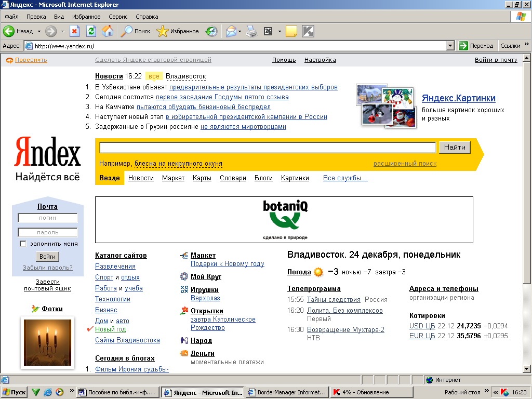Open the Правка menu

click(x=36, y=17)
